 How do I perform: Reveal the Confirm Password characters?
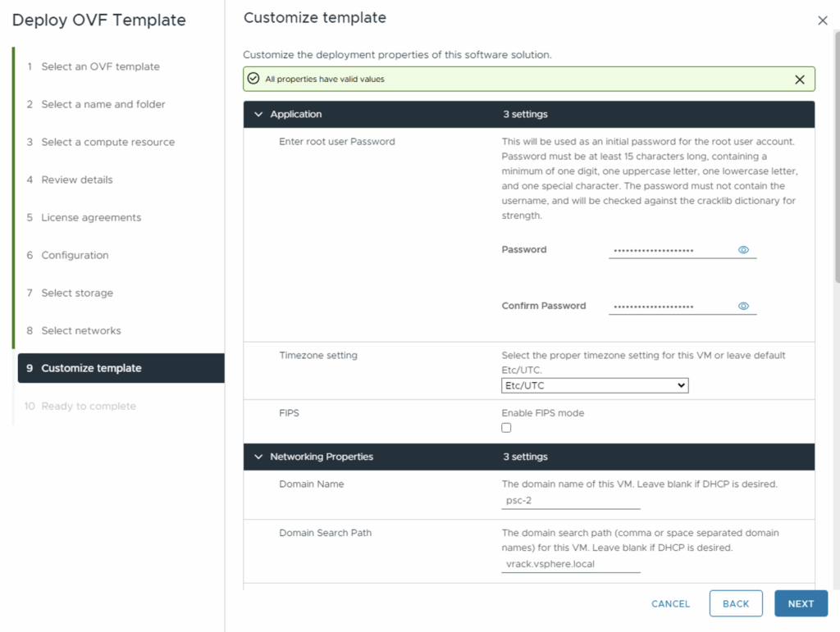[x=743, y=307]
